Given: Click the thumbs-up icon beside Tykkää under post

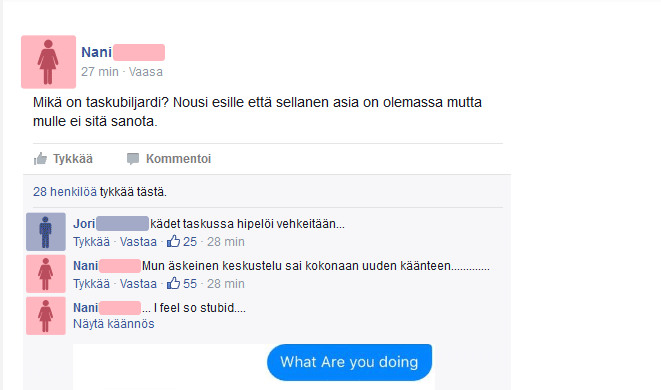Looking at the screenshot, I should tap(40, 159).
